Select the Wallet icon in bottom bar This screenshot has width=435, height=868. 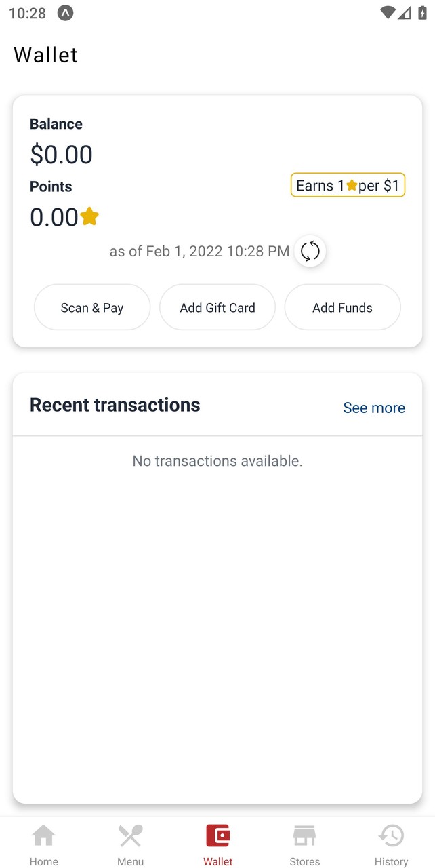point(217,836)
